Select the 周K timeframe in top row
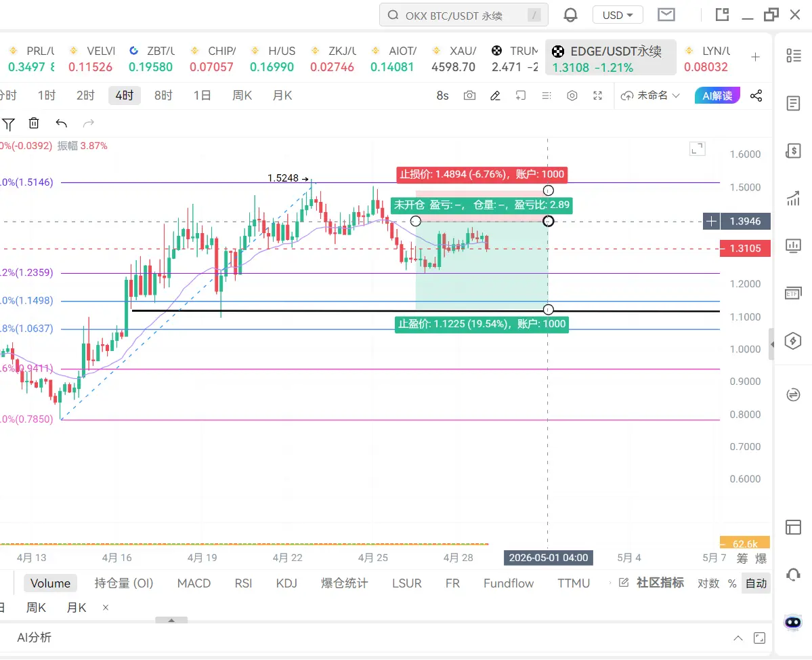 [242, 96]
